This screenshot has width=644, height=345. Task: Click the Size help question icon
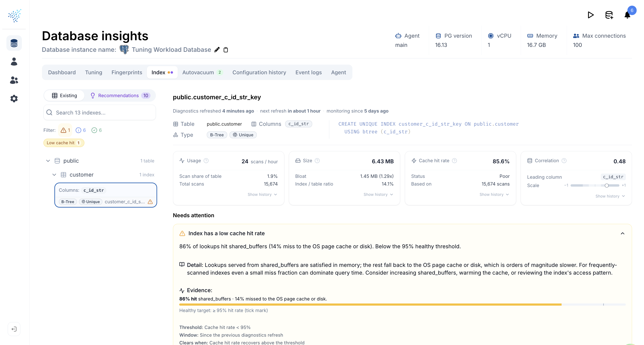point(317,161)
